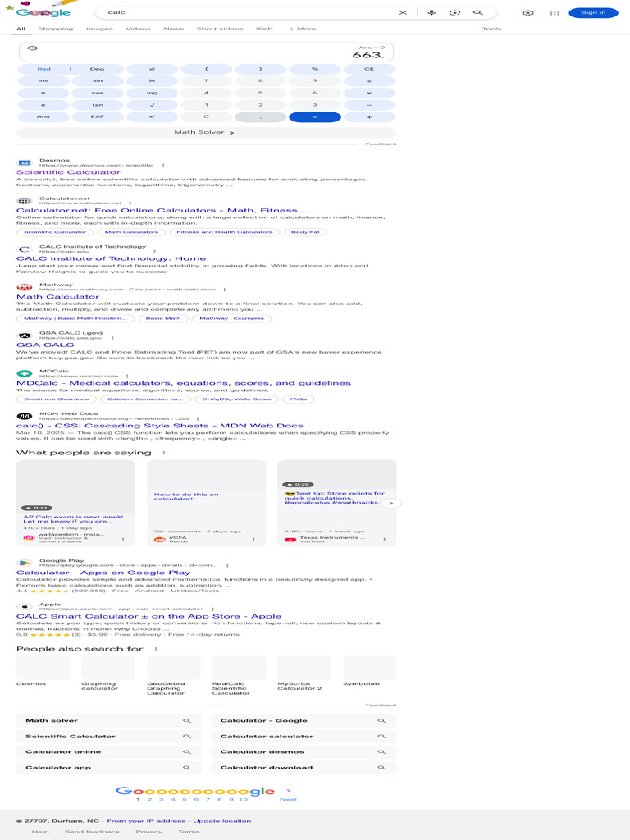The image size is (630, 840).
Task: Open the AP Calc exam video card
Action: (x=75, y=503)
